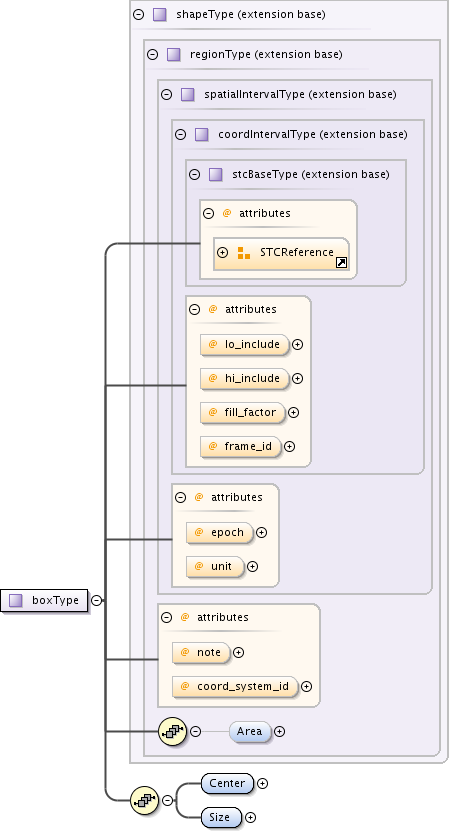Click the sequence compositor icon before Center
Viewport: 450px width, 833px height.
tap(145, 800)
